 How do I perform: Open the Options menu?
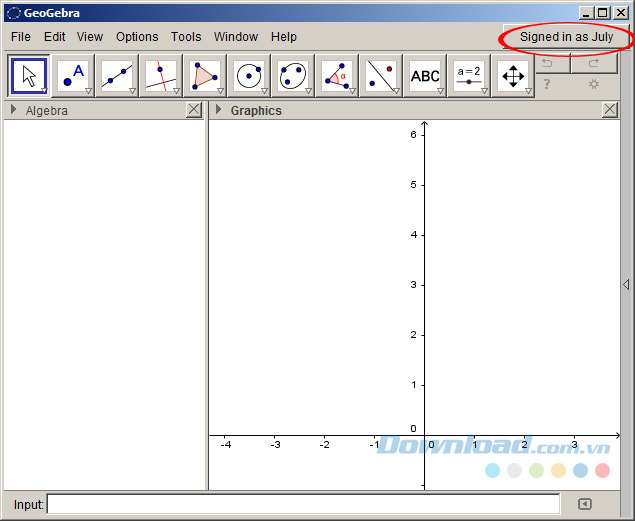137,37
